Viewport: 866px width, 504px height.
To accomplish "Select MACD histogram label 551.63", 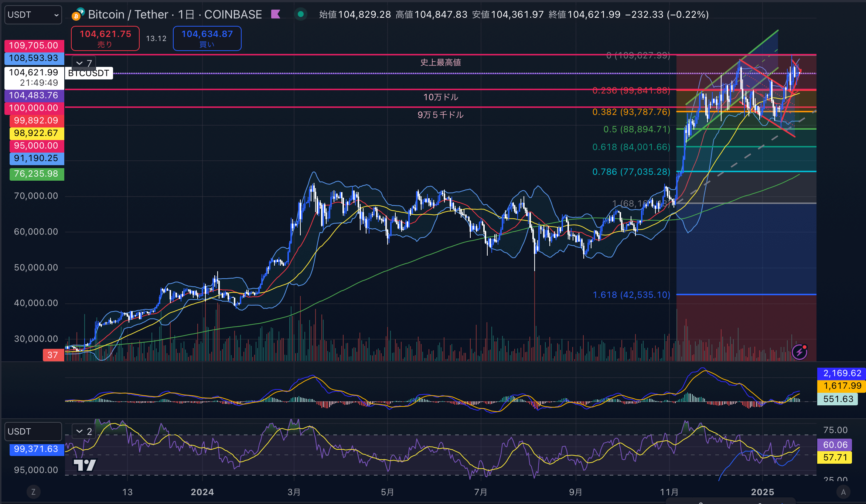I will tap(838, 399).
